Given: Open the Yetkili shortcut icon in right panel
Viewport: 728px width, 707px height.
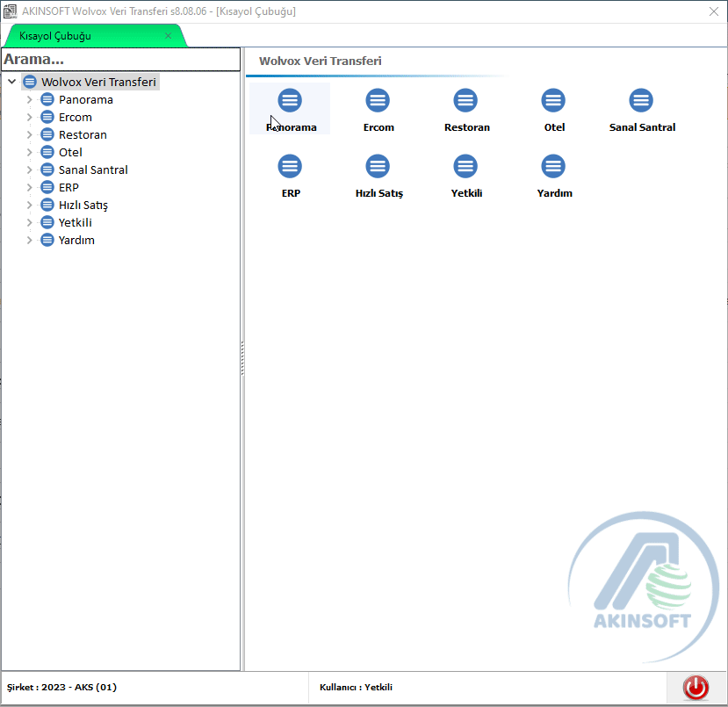Looking at the screenshot, I should click(465, 166).
